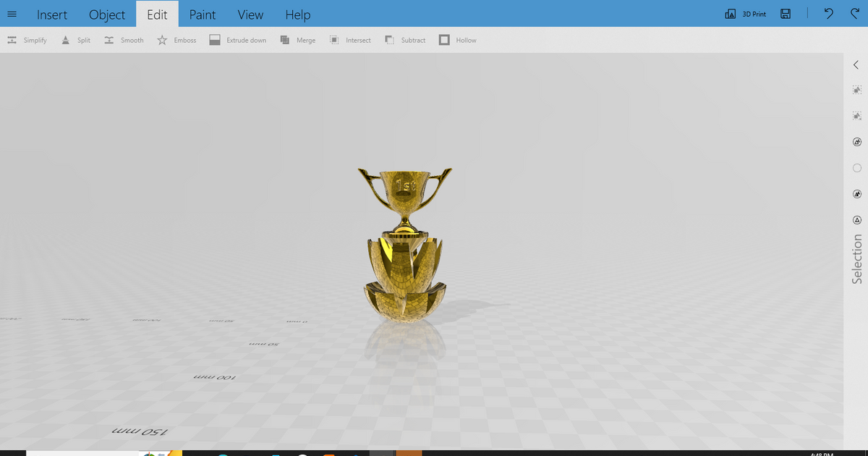This screenshot has width=868, height=456.
Task: Start a 3D Print job
Action: coord(744,14)
